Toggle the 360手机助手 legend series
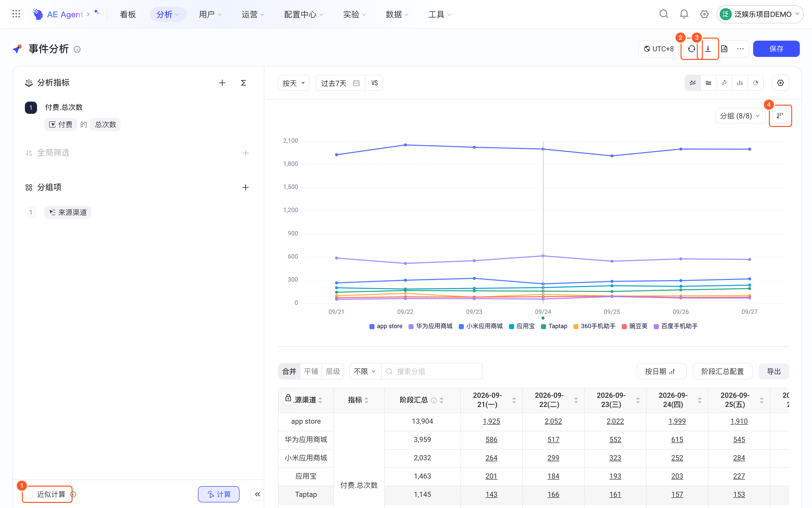The width and height of the screenshot is (812, 508). (595, 326)
